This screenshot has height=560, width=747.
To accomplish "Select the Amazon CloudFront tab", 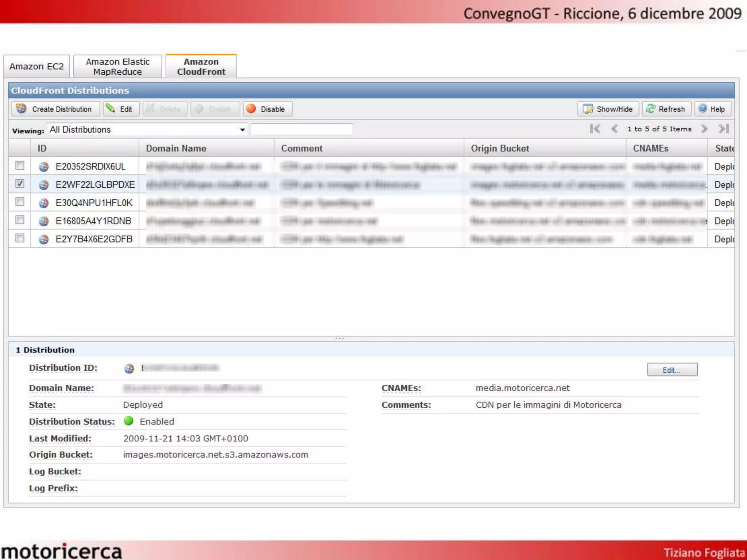I will (201, 66).
